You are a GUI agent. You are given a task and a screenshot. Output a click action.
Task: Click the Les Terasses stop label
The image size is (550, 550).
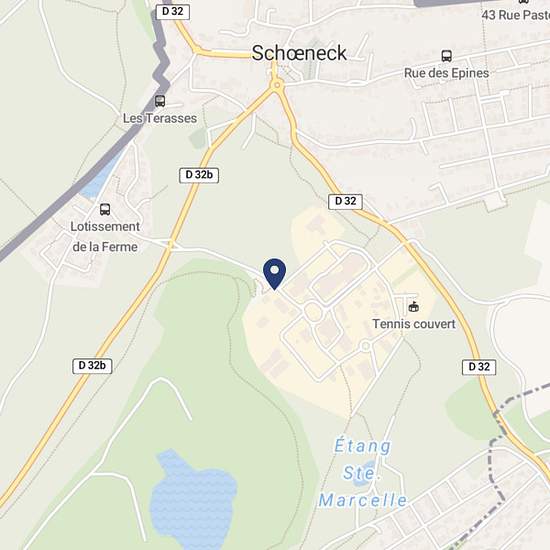160,118
